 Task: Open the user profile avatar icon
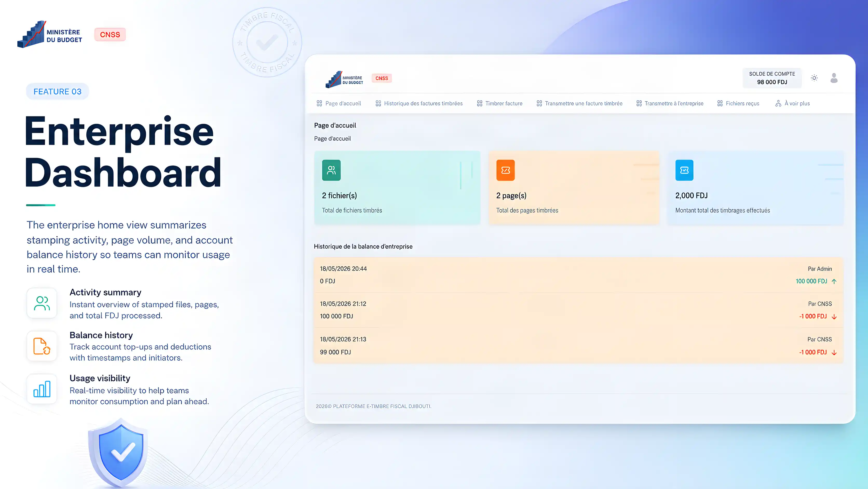pyautogui.click(x=834, y=78)
